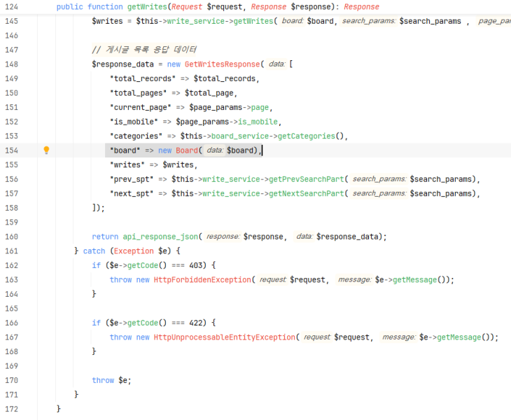Click the "data:" inlay hint on line 148
The height and width of the screenshot is (420, 511).
276,64
